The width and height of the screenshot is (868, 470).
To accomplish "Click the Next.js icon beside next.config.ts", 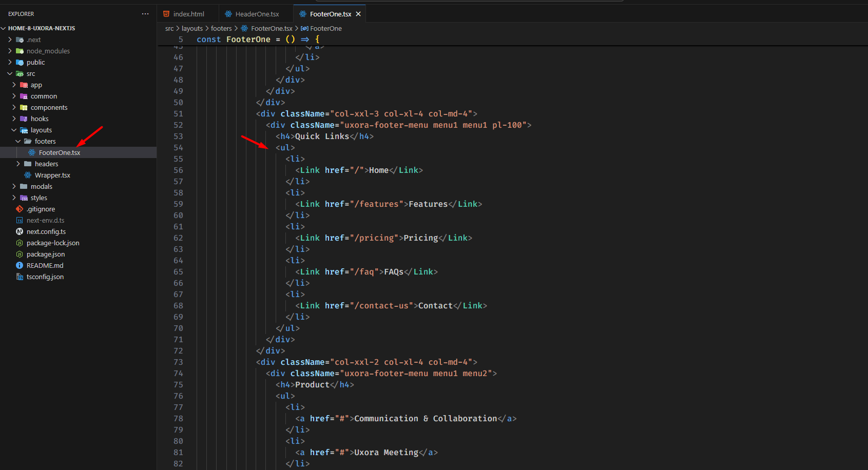I will point(20,231).
